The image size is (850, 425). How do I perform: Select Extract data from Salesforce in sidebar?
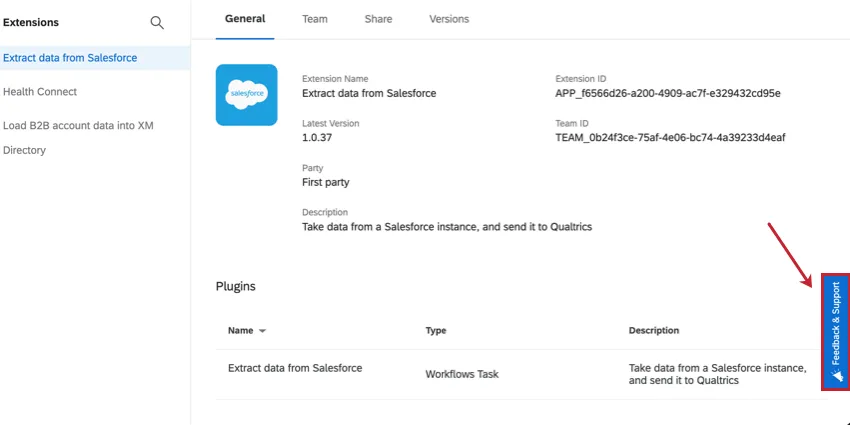[70, 58]
